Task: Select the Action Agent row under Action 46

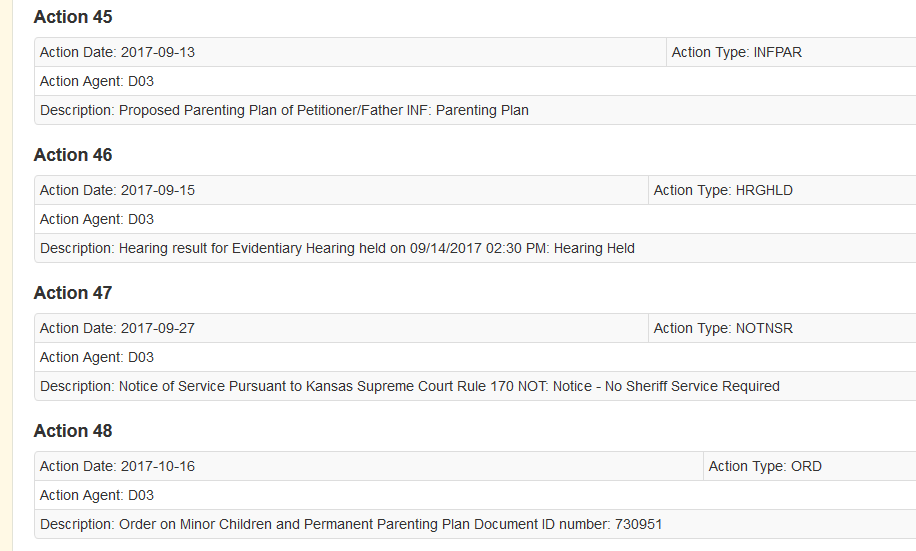Action: coord(97,219)
